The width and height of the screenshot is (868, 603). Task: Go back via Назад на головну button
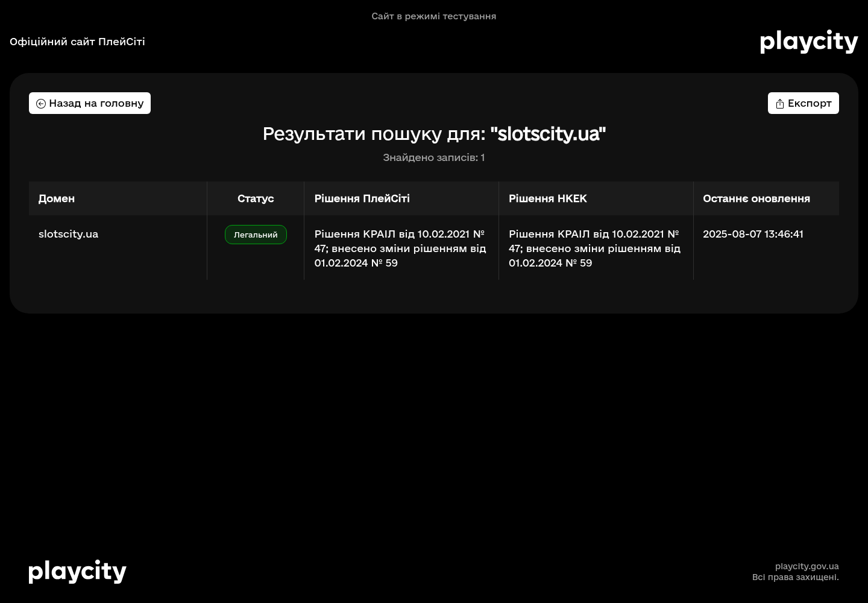point(90,103)
